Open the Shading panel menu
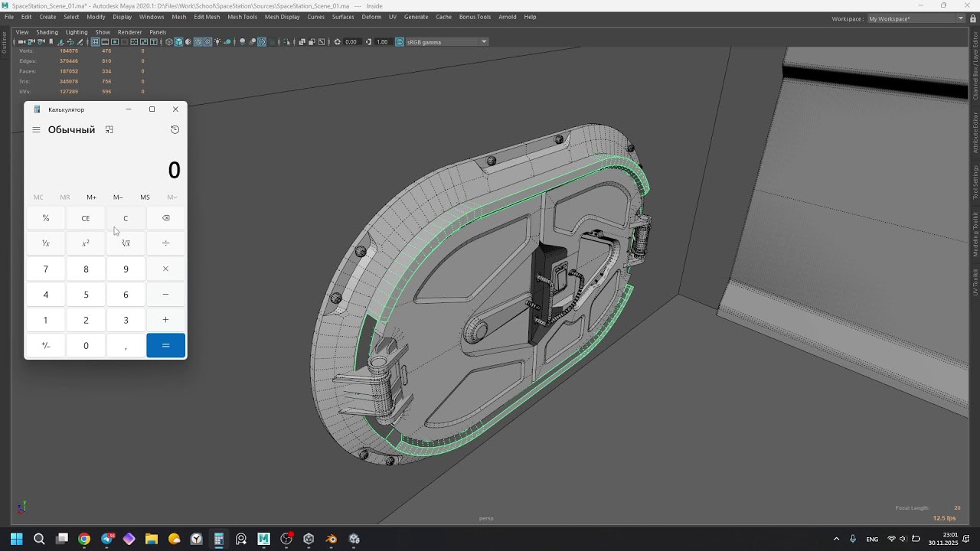 [47, 32]
